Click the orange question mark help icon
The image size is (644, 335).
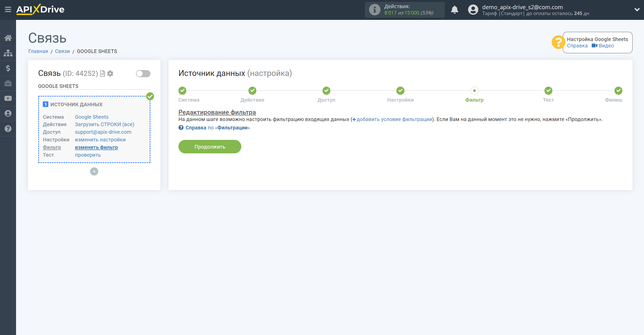[x=558, y=42]
